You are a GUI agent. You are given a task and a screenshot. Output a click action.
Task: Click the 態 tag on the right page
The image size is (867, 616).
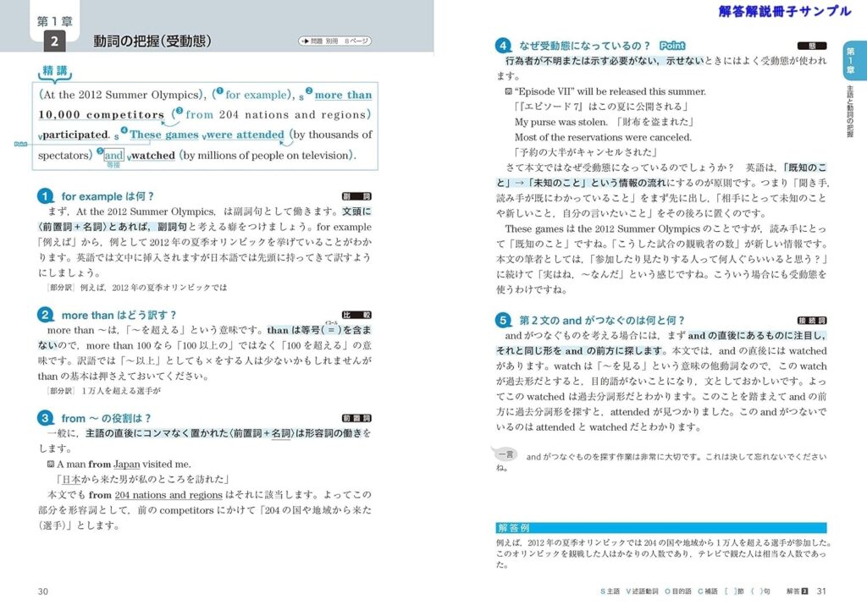[x=811, y=46]
